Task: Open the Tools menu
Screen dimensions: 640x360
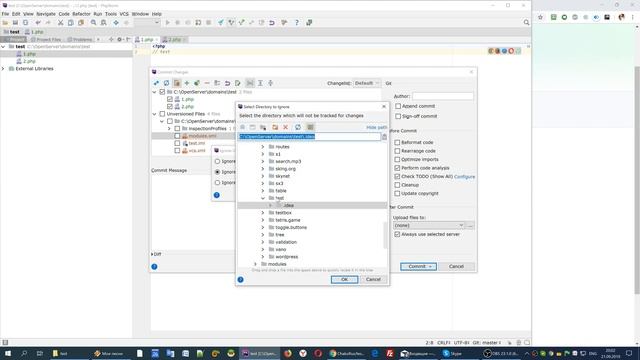Action: pos(111,14)
